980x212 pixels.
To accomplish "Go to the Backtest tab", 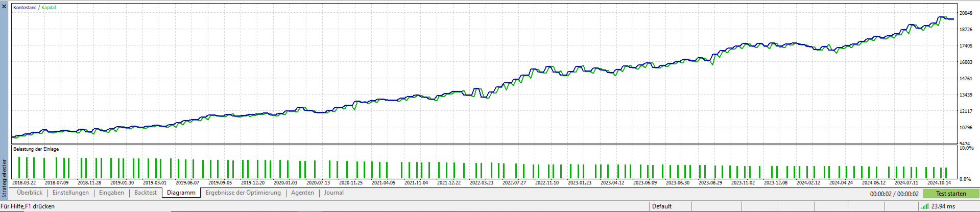I will click(146, 193).
